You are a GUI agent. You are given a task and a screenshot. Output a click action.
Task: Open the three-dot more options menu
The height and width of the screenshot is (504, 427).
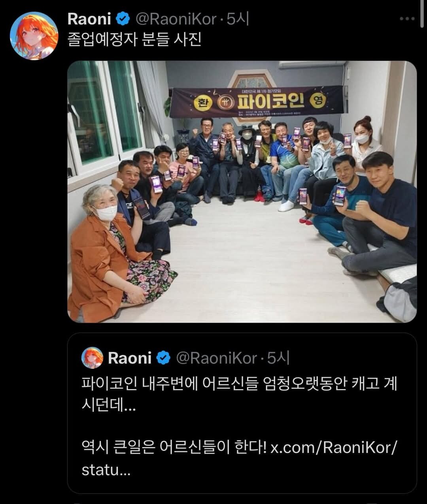click(407, 19)
